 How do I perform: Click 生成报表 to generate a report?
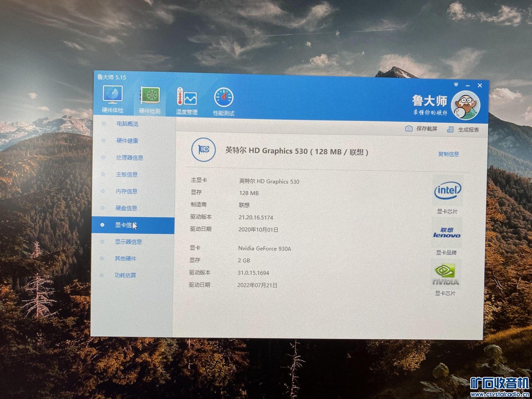(x=463, y=130)
